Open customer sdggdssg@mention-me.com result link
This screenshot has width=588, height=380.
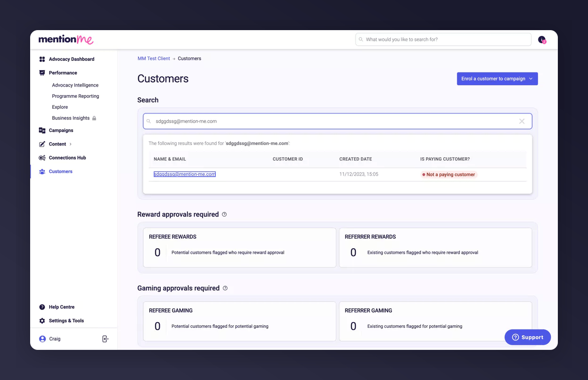tap(185, 174)
